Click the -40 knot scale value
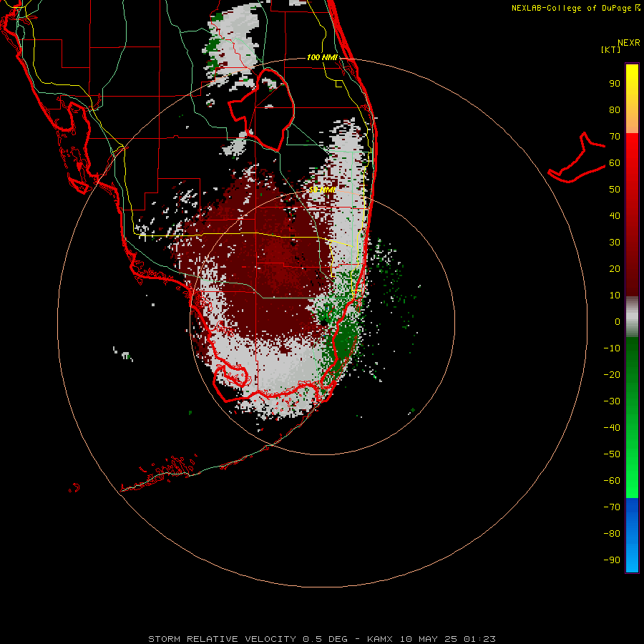 tap(612, 428)
